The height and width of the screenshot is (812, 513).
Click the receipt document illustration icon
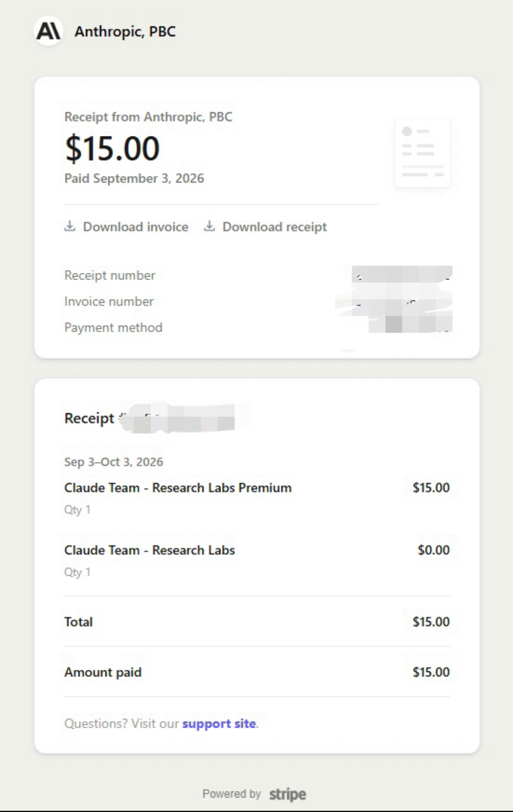pos(423,153)
